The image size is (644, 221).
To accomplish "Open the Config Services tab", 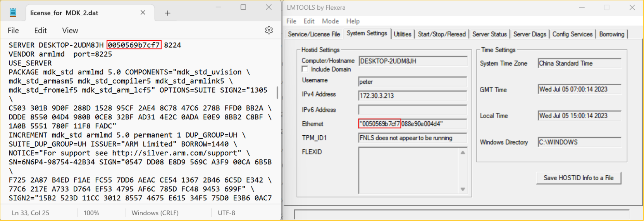I will 572,34.
